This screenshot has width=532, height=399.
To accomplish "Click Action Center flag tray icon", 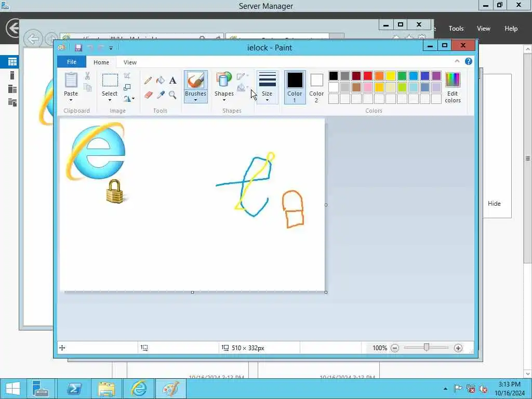I will click(x=458, y=389).
